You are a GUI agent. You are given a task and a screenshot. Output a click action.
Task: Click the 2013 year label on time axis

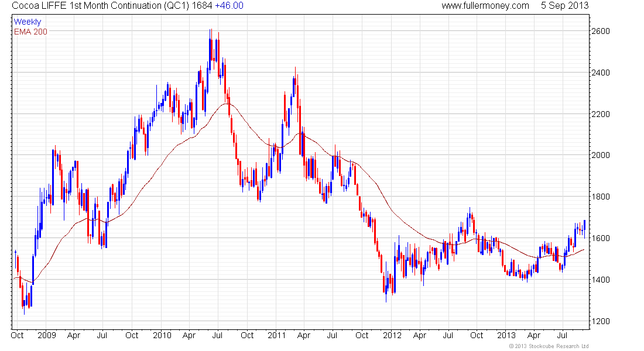(506, 335)
